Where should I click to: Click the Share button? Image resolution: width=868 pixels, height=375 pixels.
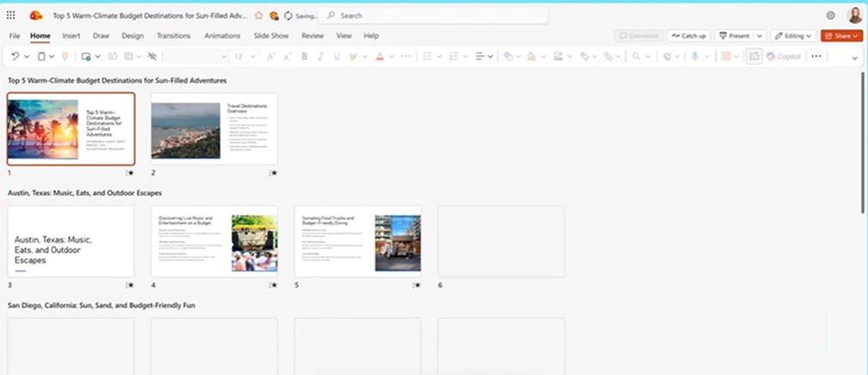841,35
